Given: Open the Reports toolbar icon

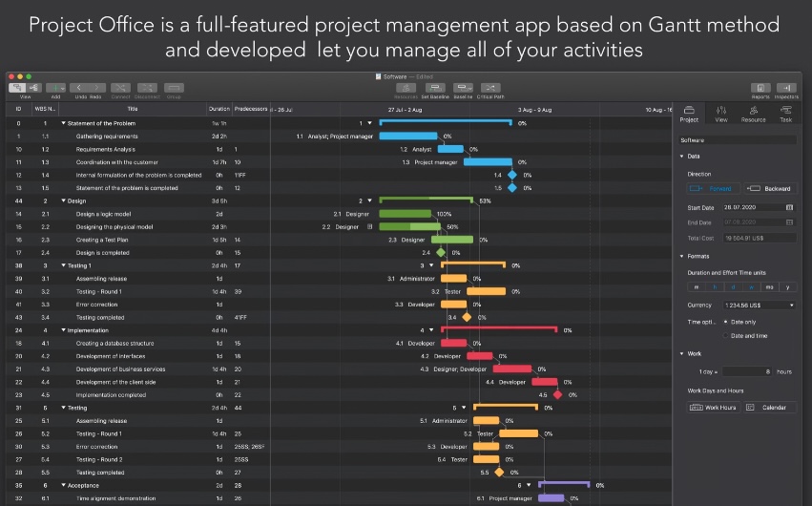Looking at the screenshot, I should click(x=760, y=88).
